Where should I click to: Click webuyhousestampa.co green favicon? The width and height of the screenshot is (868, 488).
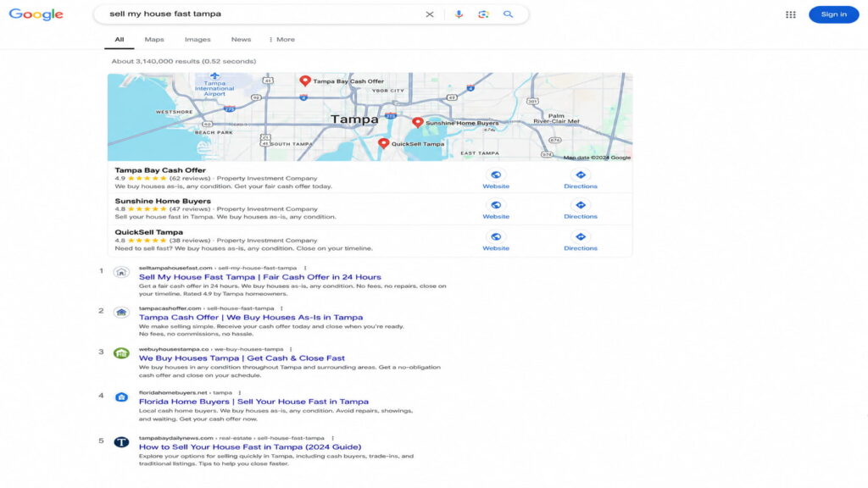(121, 353)
